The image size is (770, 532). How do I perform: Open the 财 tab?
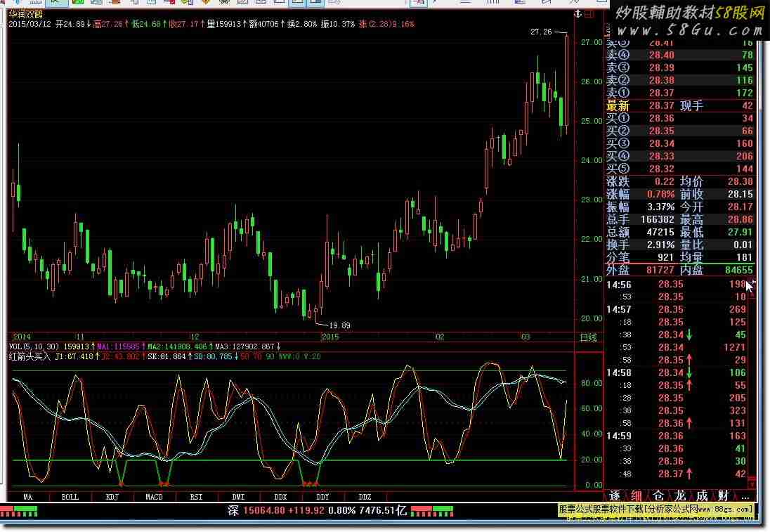724,495
